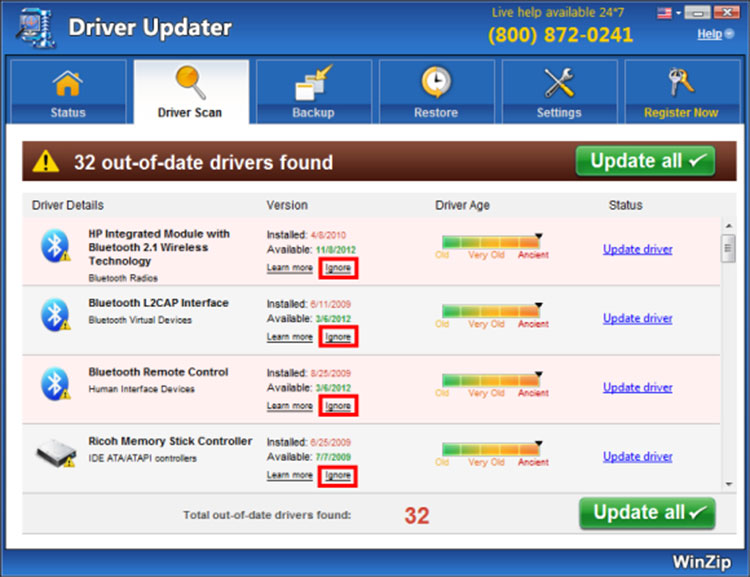The height and width of the screenshot is (577, 750).
Task: Click the Backup folders icon
Action: tap(313, 83)
